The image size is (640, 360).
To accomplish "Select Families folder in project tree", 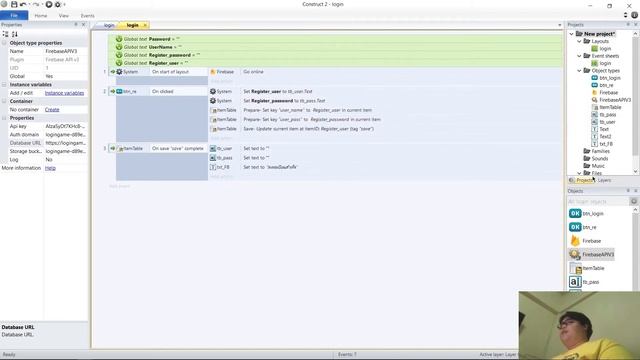I will pyautogui.click(x=596, y=151).
